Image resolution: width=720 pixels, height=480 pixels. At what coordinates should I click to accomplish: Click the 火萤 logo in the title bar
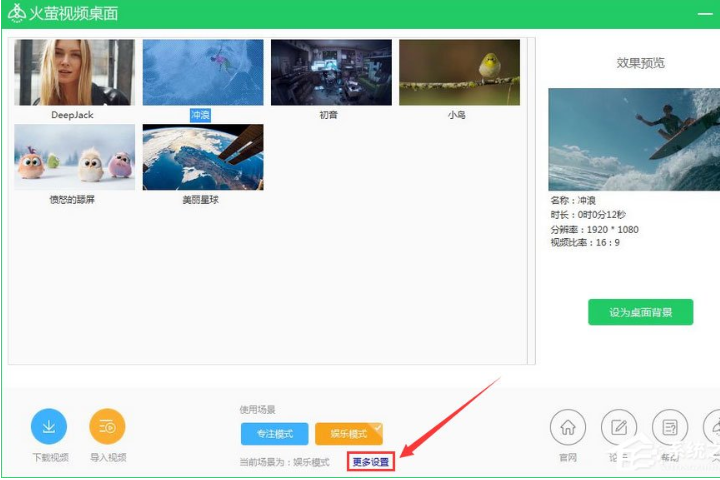point(17,13)
